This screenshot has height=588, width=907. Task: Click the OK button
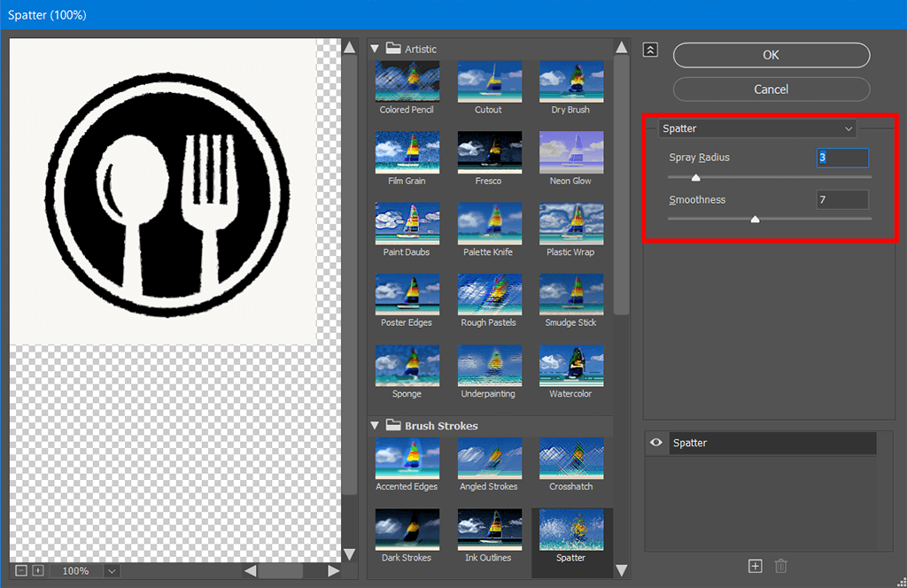coord(771,55)
